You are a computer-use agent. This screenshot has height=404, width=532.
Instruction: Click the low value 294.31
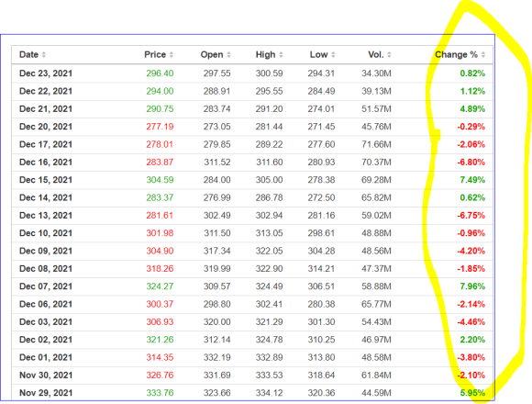click(321, 73)
